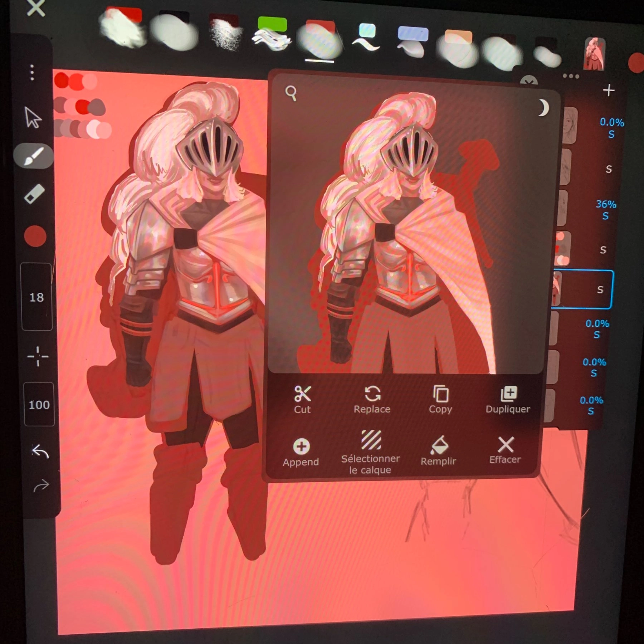Select the crosshair symmetry tool
The height and width of the screenshot is (644, 644).
pyautogui.click(x=38, y=357)
